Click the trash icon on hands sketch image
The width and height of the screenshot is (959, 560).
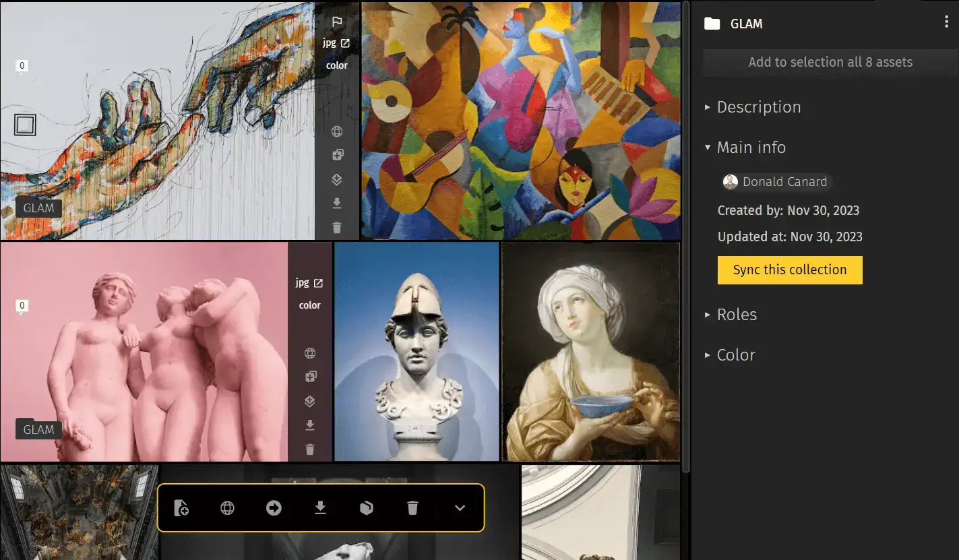click(x=337, y=228)
